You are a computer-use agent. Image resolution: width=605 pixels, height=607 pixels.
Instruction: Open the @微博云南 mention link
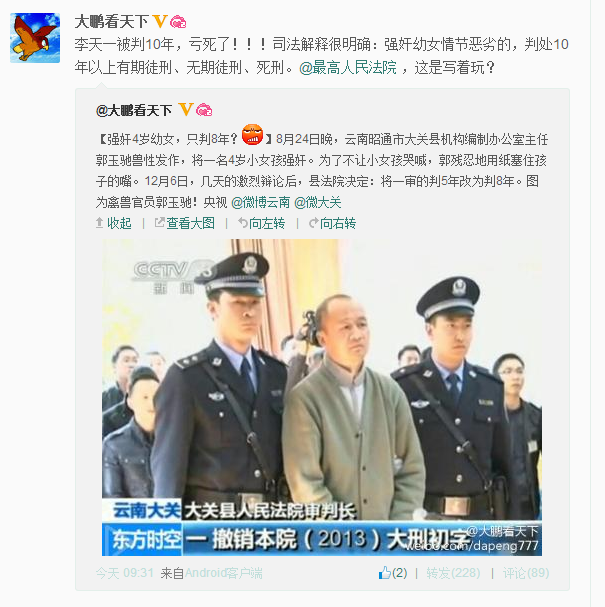(261, 202)
